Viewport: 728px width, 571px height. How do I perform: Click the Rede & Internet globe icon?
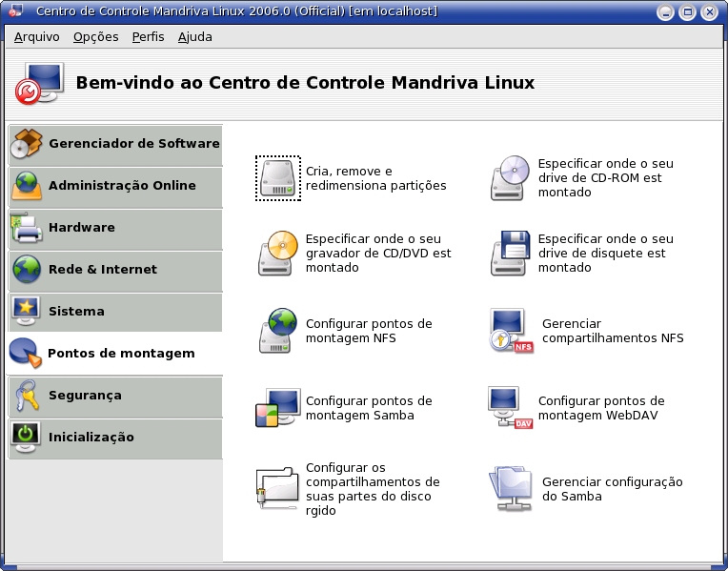click(27, 269)
